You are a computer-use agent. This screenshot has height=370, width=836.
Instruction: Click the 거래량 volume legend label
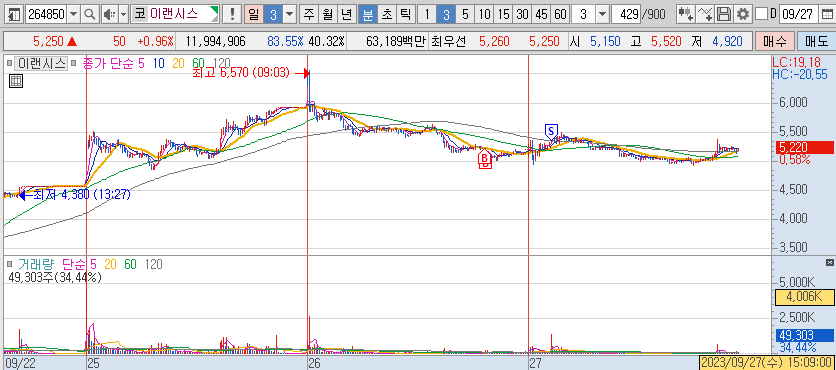(x=36, y=264)
